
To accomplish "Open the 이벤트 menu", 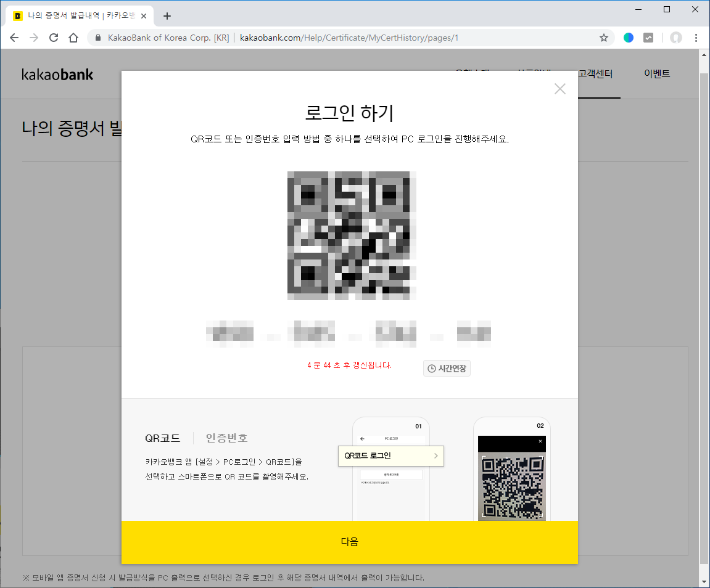I will 657,74.
